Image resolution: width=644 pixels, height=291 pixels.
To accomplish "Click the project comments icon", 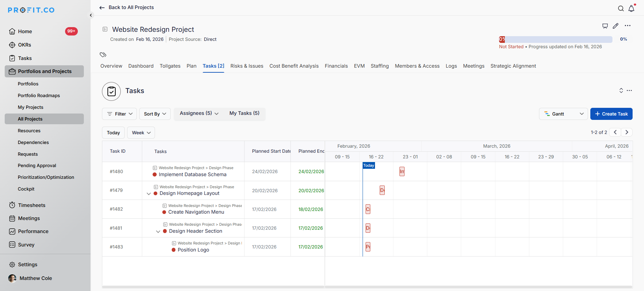I will coord(605,26).
